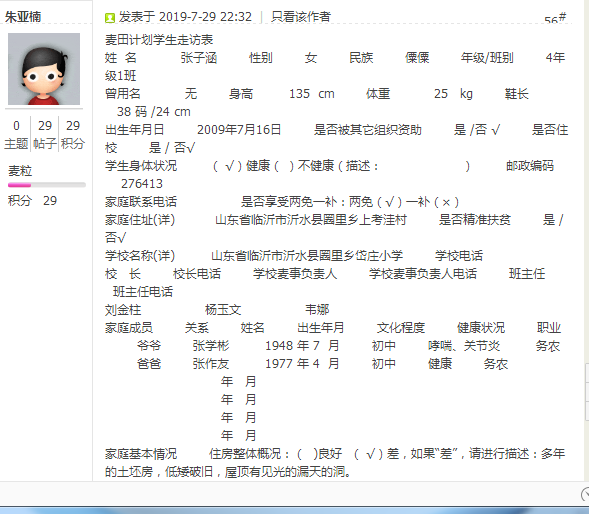589x514 pixels.
Task: Click the 积分 29 text under progress bar
Action: point(32,201)
